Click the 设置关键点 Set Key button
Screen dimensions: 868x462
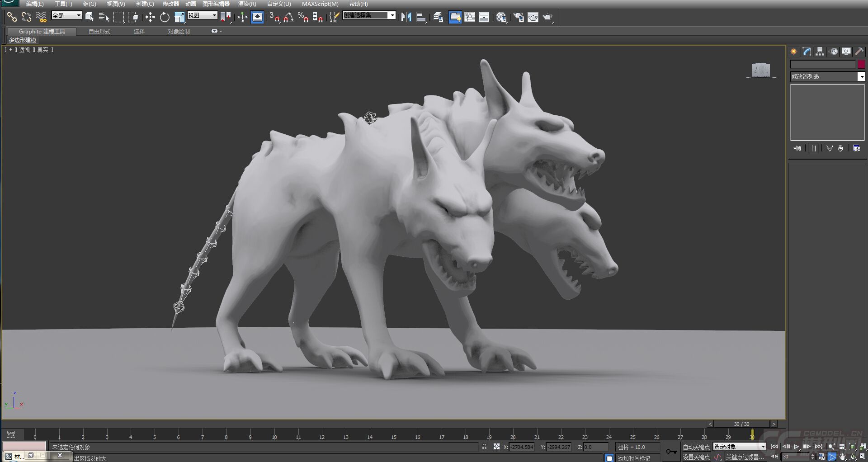pos(696,457)
